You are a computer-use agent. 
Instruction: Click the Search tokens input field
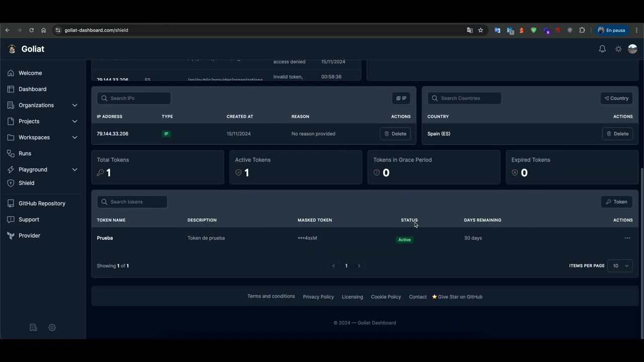132,202
